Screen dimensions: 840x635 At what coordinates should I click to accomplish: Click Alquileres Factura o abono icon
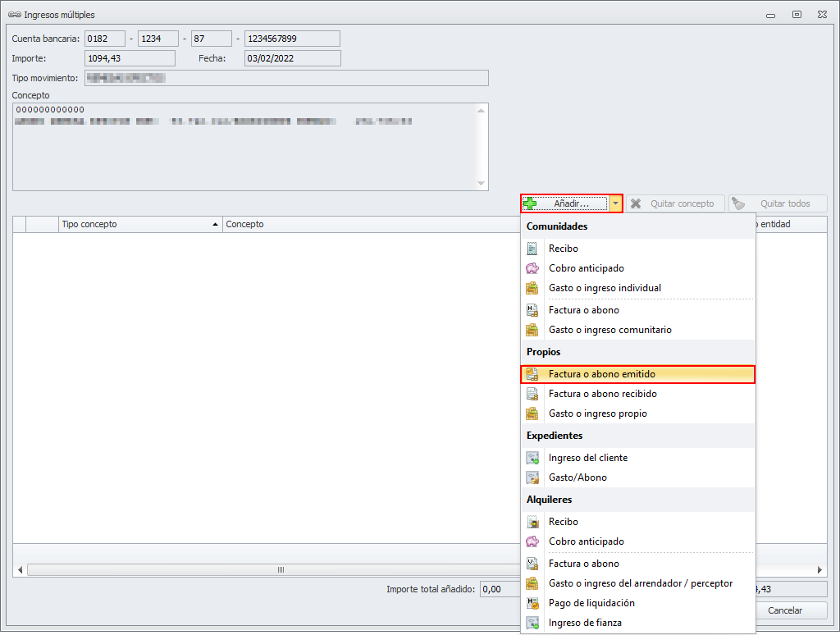click(532, 564)
